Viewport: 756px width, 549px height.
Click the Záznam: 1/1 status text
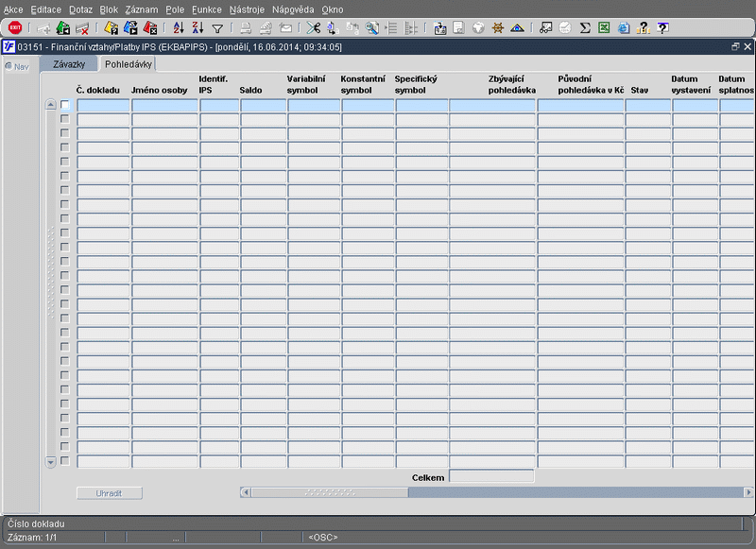click(32, 537)
